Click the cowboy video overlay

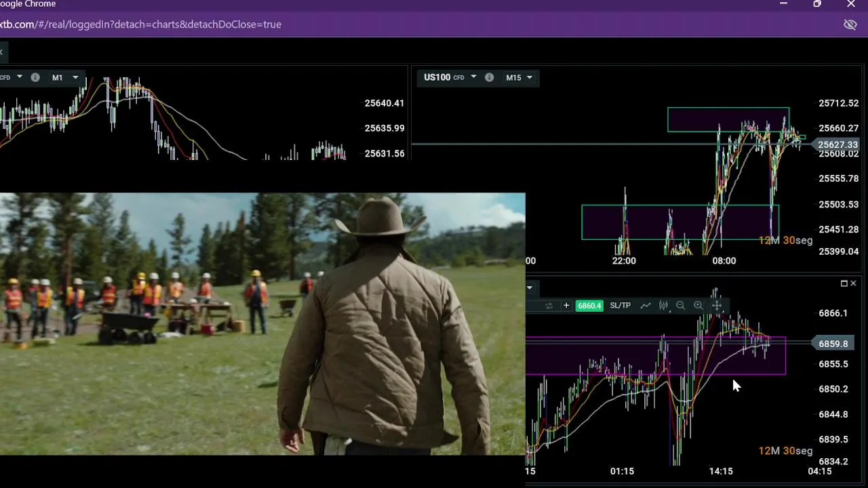pyautogui.click(x=262, y=324)
